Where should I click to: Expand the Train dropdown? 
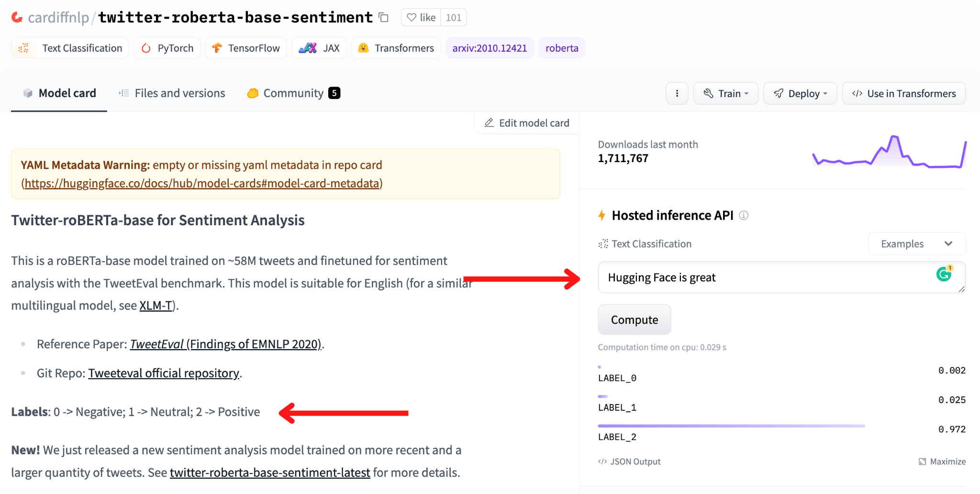click(725, 93)
